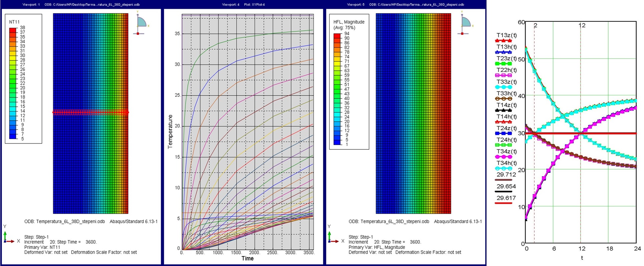644x266 pixels.
Task: Select the T23z(t) green square legend marker
Action: tap(503, 64)
